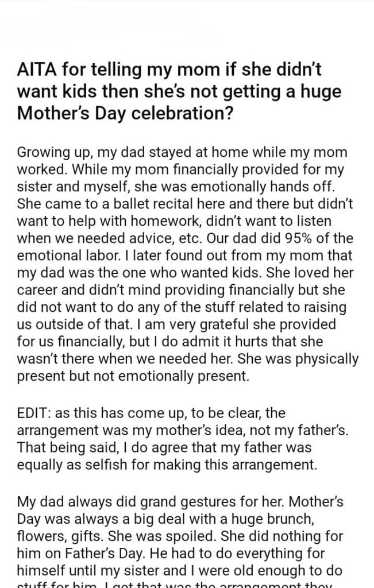Viewport: 374px width, 588px height.
Task: Click the 'Mother's Day celebration?' title line
Action: tap(125, 112)
